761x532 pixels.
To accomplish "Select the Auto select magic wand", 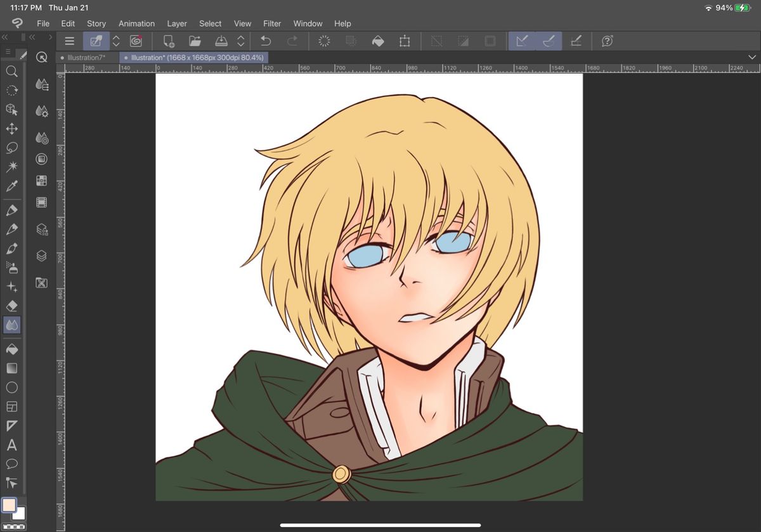I will point(11,167).
